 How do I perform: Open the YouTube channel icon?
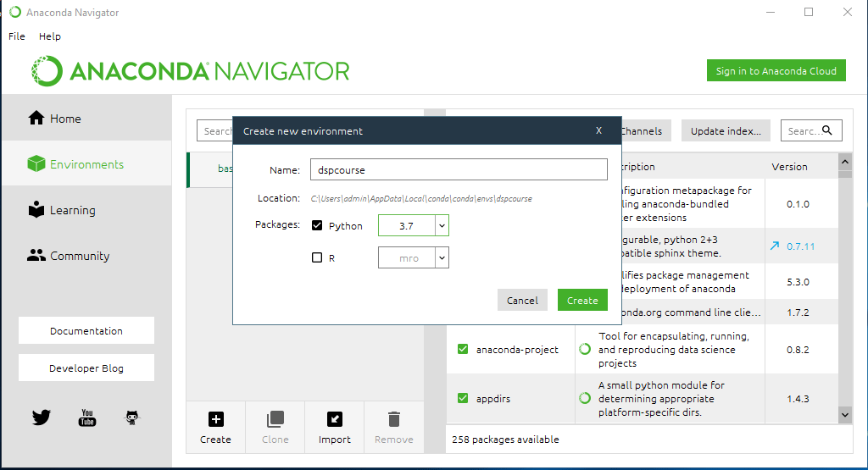(87, 417)
